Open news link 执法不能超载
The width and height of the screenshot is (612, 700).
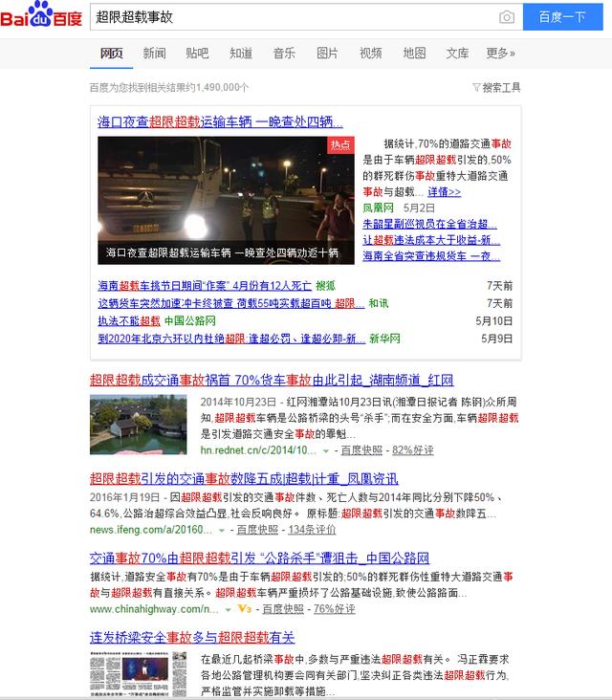[x=129, y=321]
